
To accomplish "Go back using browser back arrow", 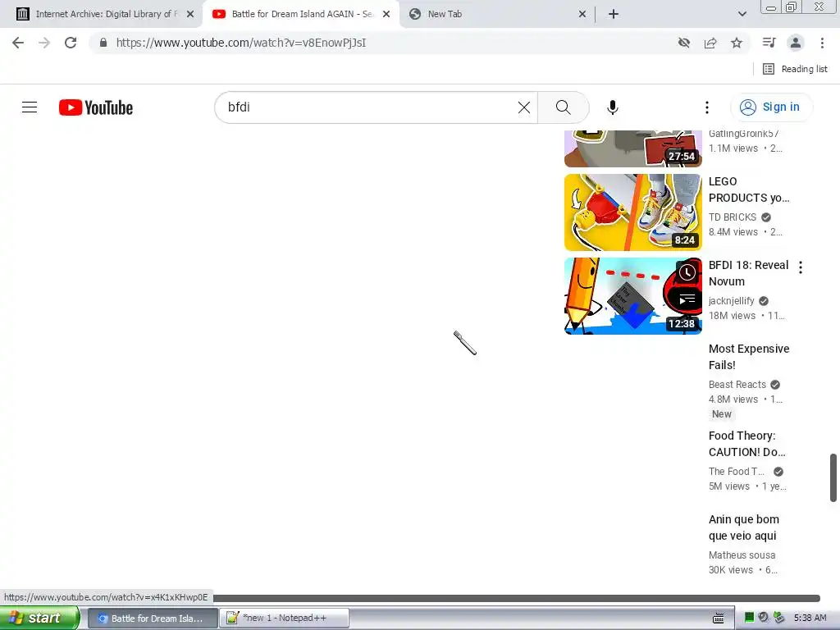I will coord(18,43).
